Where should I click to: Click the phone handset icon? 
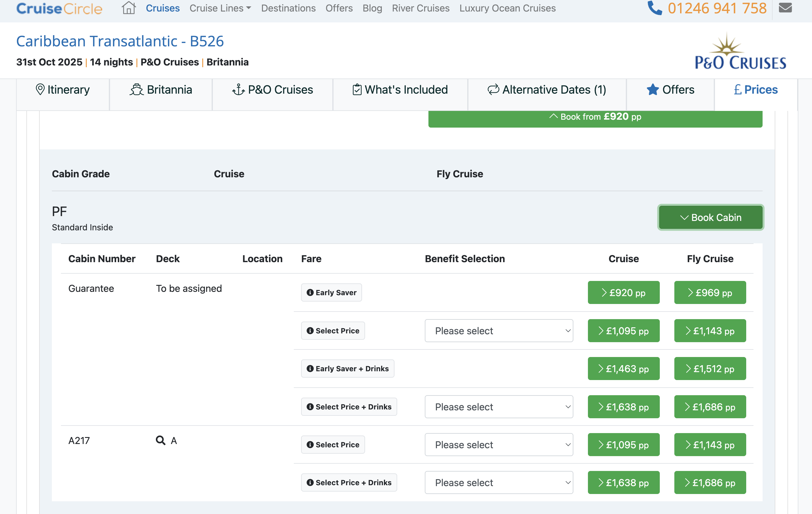pos(655,8)
